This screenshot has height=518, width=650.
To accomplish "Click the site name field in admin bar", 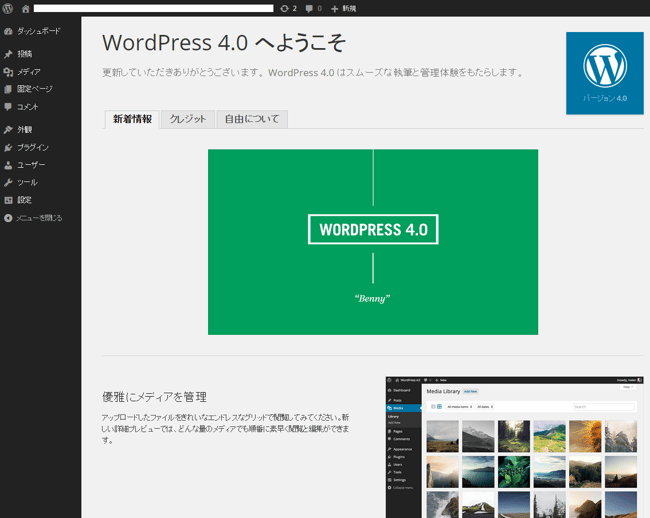I will 153,8.
